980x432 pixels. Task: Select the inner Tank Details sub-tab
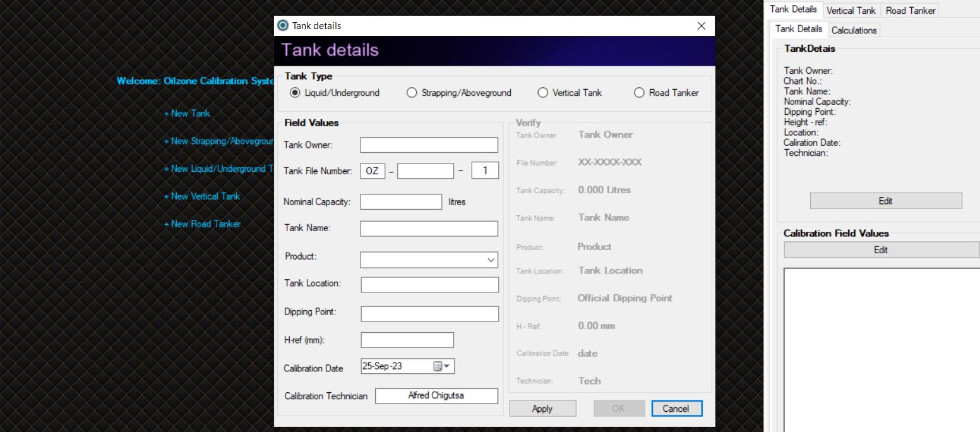(799, 29)
